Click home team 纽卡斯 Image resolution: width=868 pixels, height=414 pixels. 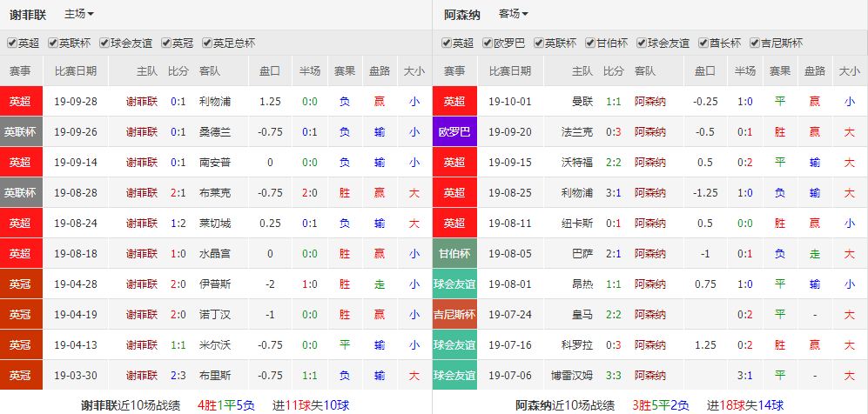(x=577, y=224)
